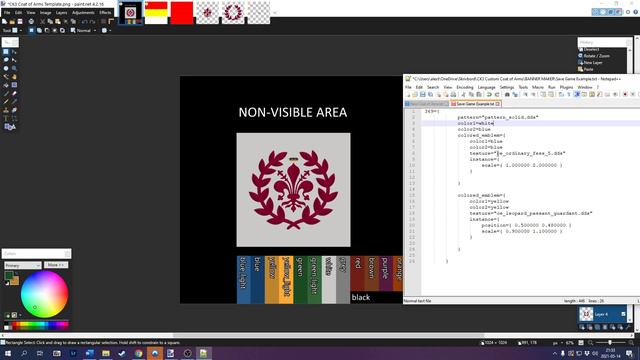Select the Pencil tool
640x360 pixels.
(x=6, y=102)
